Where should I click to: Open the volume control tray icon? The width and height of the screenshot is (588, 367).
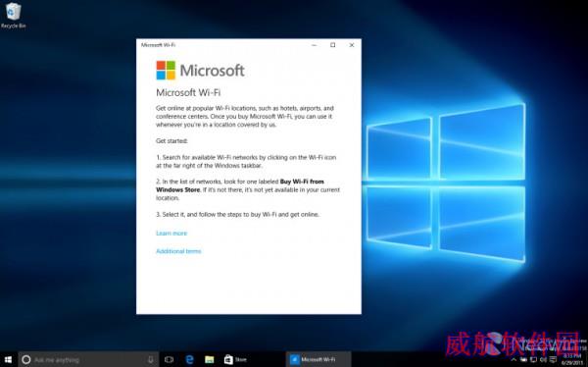click(x=543, y=360)
